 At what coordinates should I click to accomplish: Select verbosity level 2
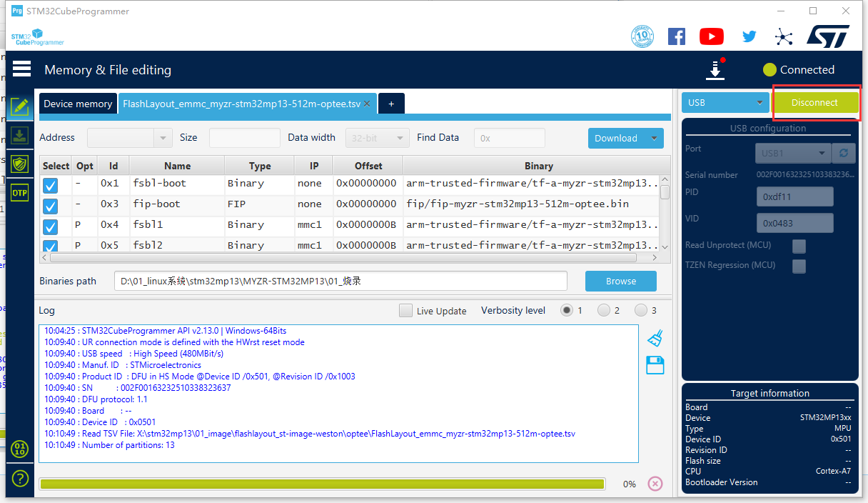tap(604, 310)
